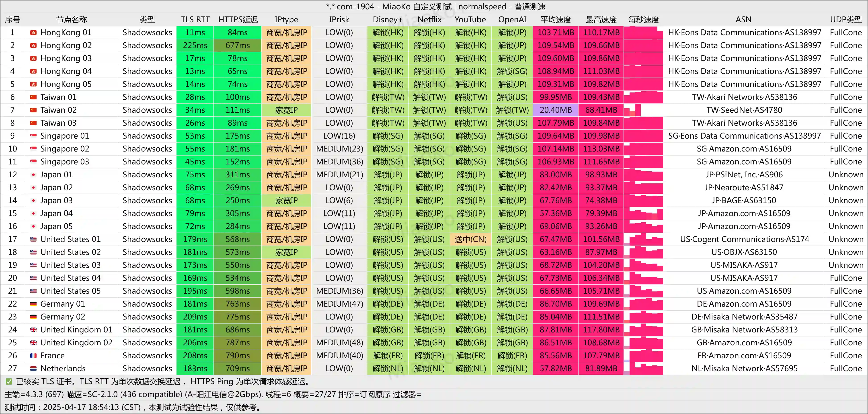868x414 pixels.
Task: Click the Japan flag icon of Japan 01
Action: coord(33,174)
